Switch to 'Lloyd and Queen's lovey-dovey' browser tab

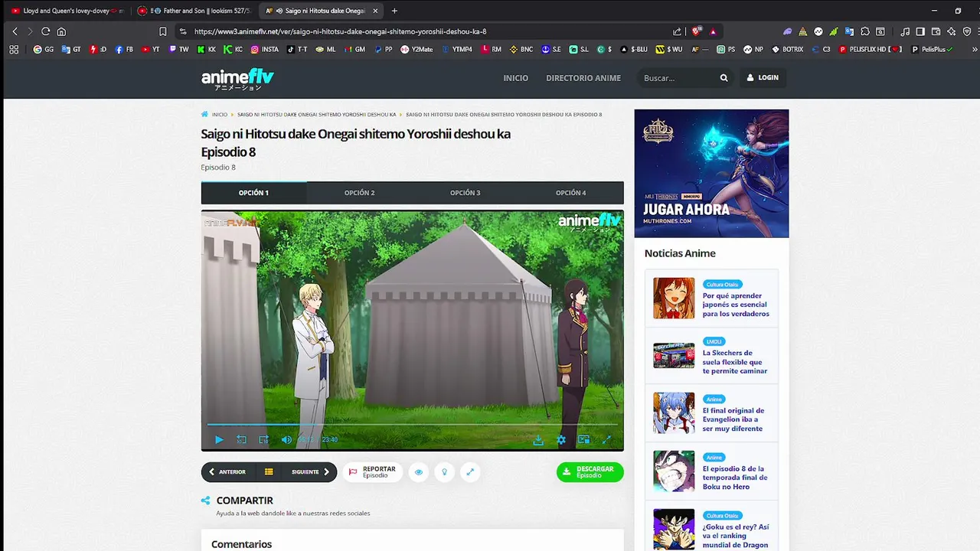coord(67,11)
